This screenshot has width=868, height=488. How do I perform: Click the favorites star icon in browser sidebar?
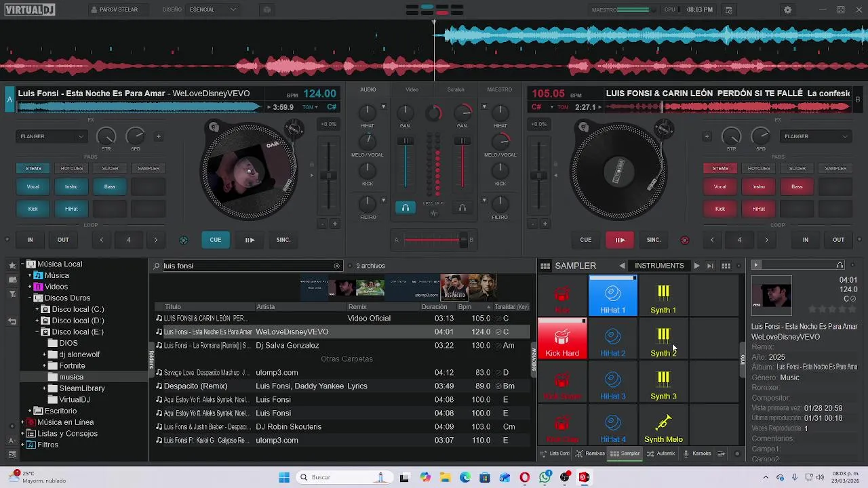tap(12, 265)
